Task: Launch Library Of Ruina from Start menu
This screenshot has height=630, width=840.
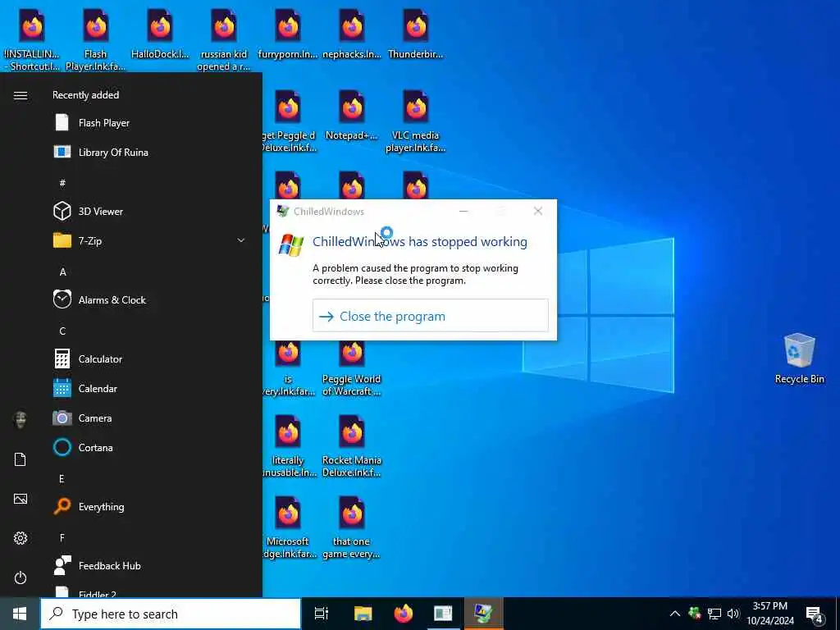Action: (x=150, y=152)
